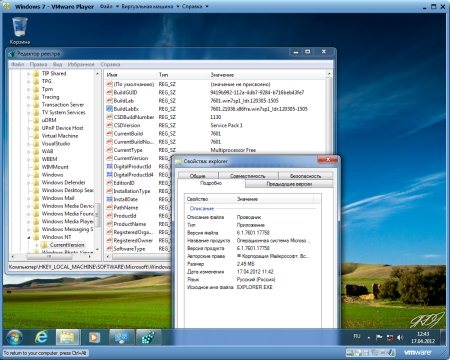Open Registry Editor Favorites menu
This screenshot has height=360, width=450.
point(81,64)
